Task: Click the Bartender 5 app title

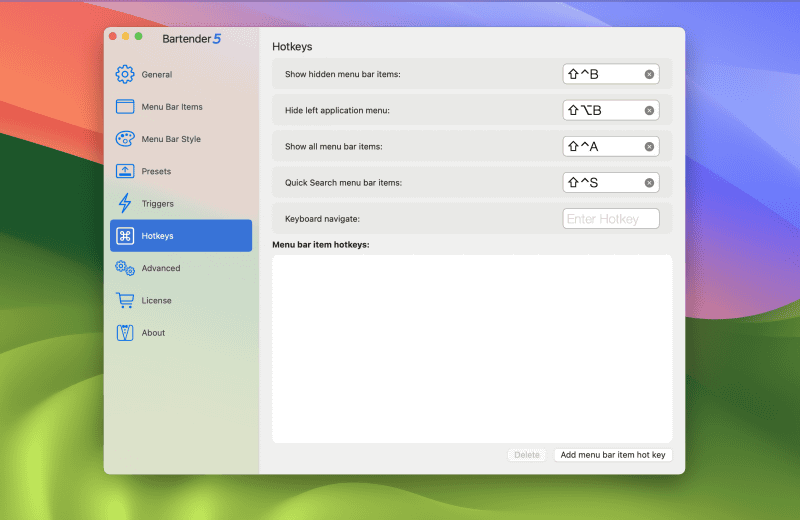Action: point(191,39)
